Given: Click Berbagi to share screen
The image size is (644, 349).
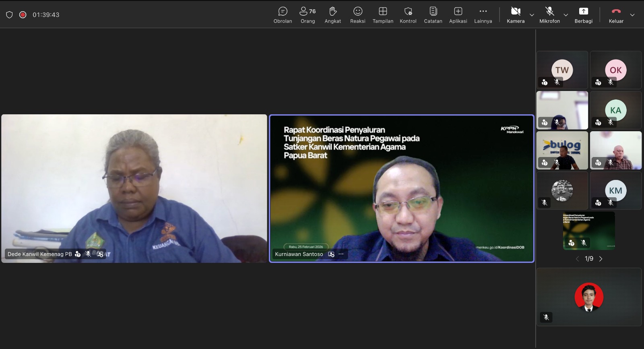Looking at the screenshot, I should (x=583, y=15).
